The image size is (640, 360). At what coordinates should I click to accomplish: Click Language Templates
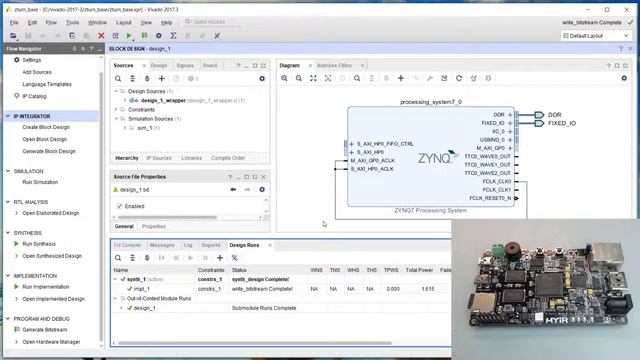(47, 84)
